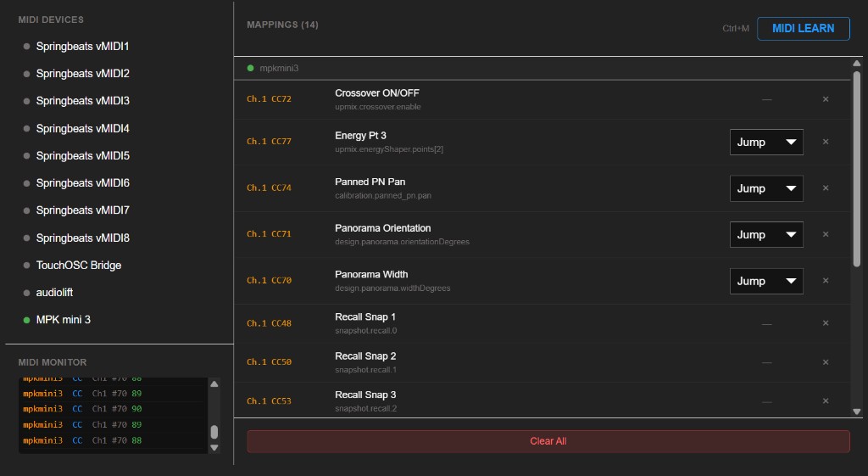Click the Crossover ON/OFF mapping name

pos(377,93)
